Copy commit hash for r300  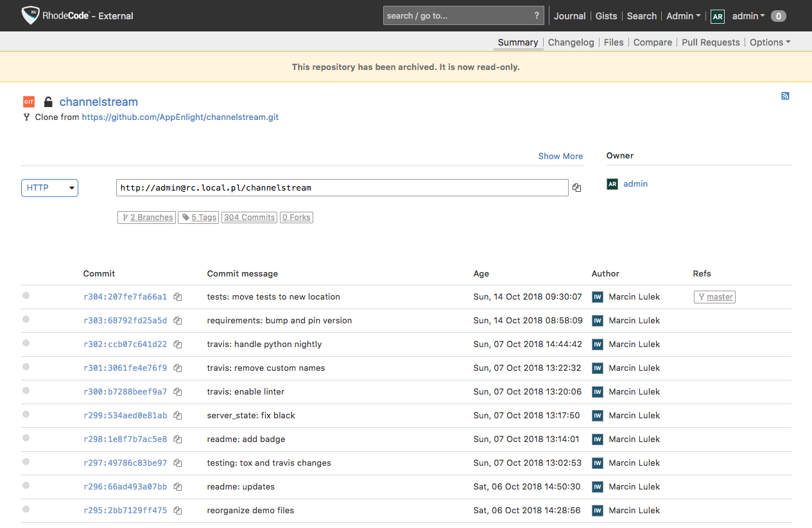pos(178,392)
